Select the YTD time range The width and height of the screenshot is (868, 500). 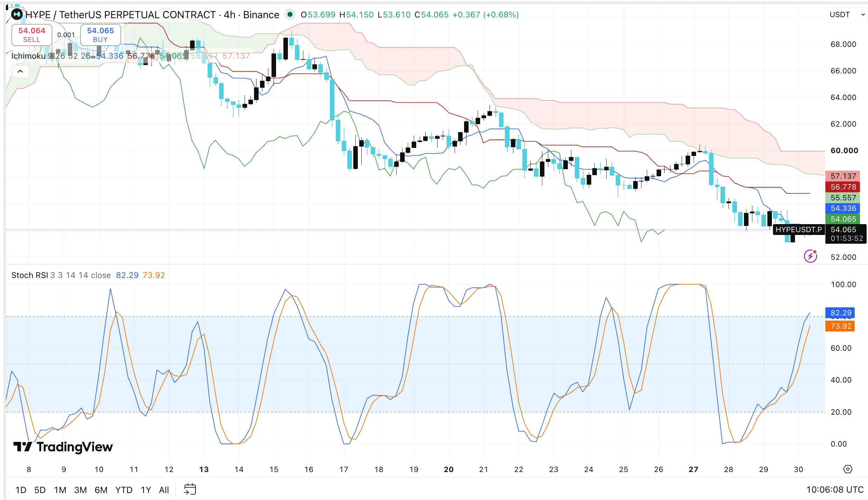point(124,490)
